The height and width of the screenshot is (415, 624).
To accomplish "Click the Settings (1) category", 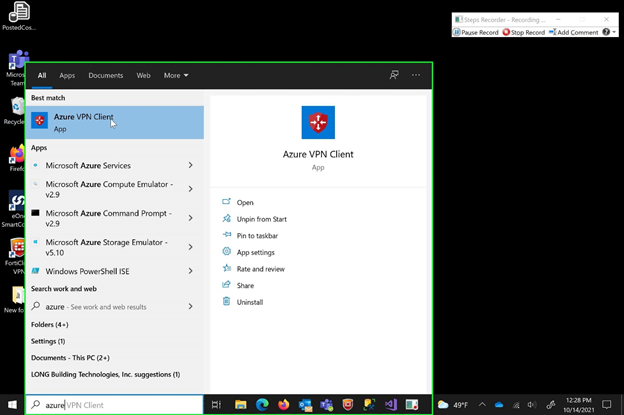I will point(48,341).
